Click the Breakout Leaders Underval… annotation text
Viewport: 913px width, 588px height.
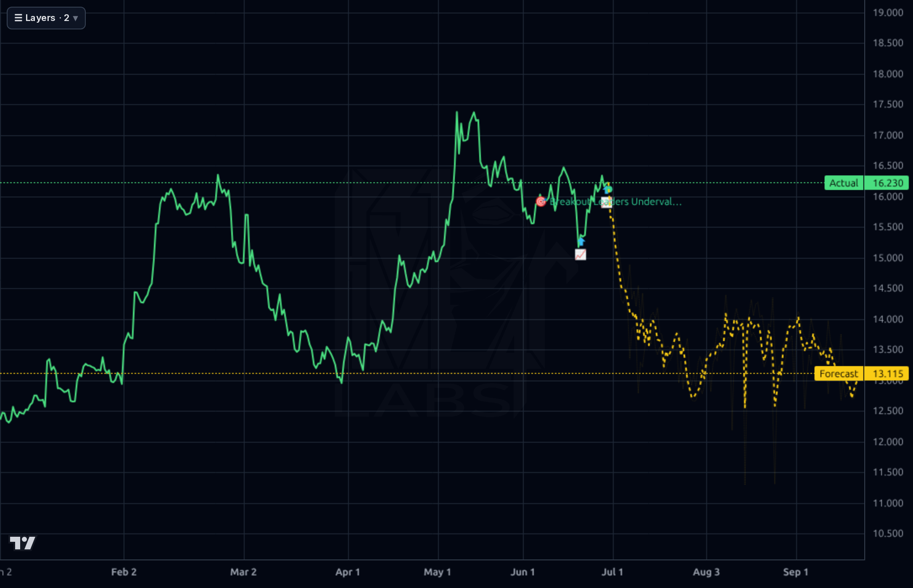pos(615,202)
